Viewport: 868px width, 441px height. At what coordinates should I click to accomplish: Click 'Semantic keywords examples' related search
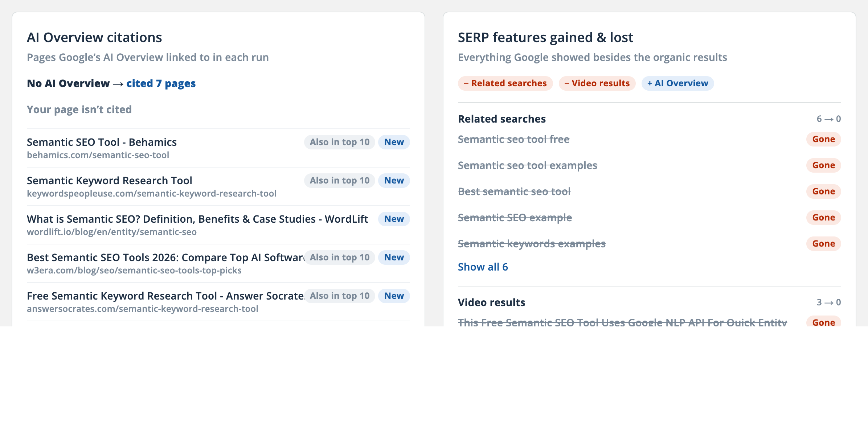pos(532,244)
